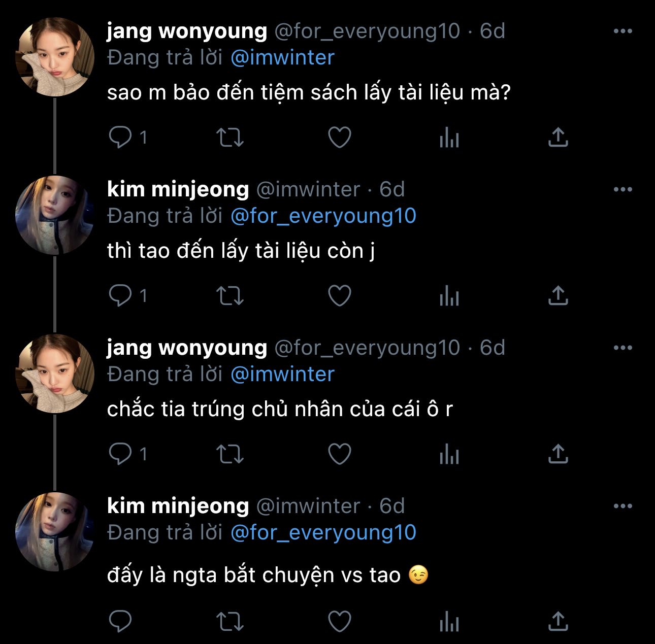View analytics of the last tweet
The width and height of the screenshot is (655, 644).
point(449,621)
